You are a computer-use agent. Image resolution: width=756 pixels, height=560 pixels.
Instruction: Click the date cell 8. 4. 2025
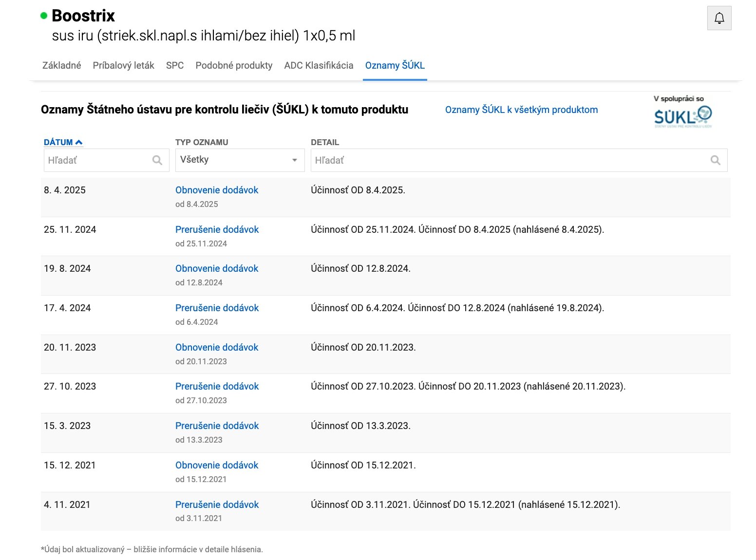(65, 190)
